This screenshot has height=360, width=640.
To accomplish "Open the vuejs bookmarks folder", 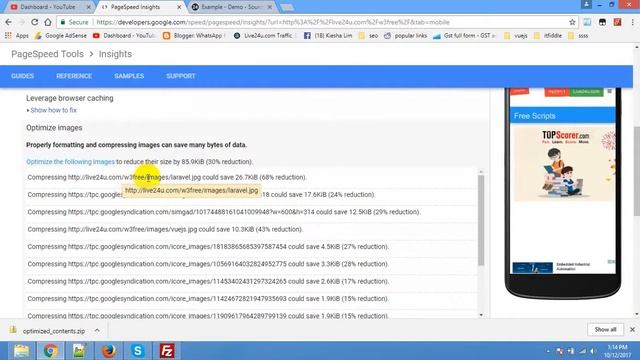I will (516, 36).
